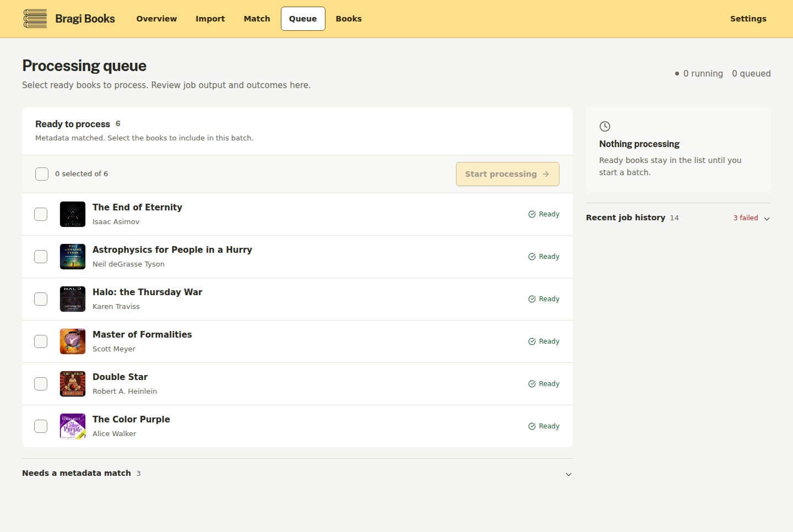
Task: Click the Ready checkmark icon for The Color Purple
Action: [532, 426]
